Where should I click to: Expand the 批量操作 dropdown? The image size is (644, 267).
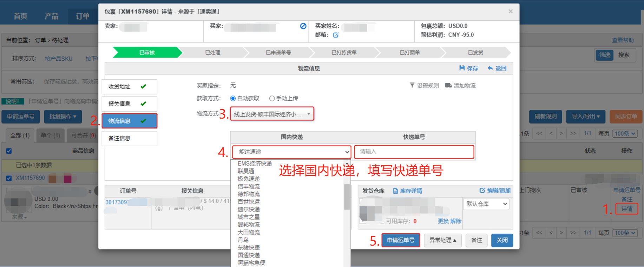(63, 116)
